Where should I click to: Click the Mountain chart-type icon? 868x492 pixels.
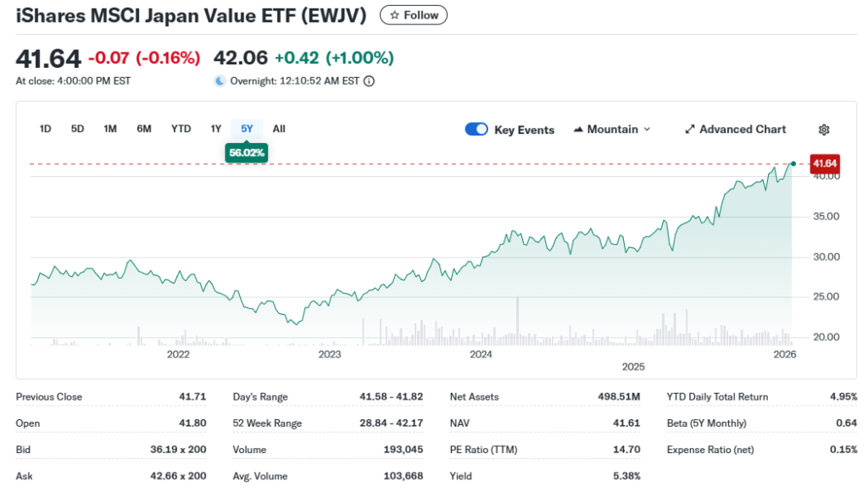coord(578,129)
